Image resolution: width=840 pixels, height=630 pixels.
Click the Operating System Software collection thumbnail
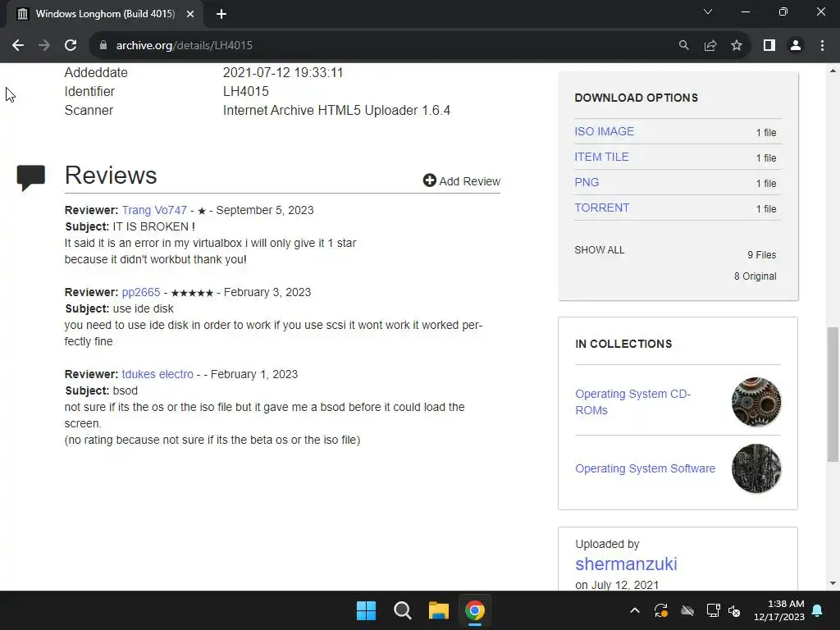pyautogui.click(x=756, y=468)
